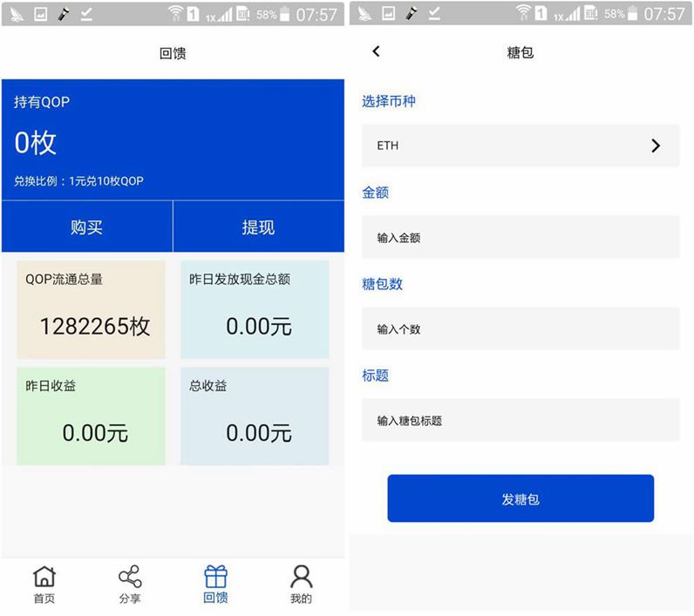The width and height of the screenshot is (694, 616).
Task: Tap the flashlight icon in left status bar
Action: (64, 14)
